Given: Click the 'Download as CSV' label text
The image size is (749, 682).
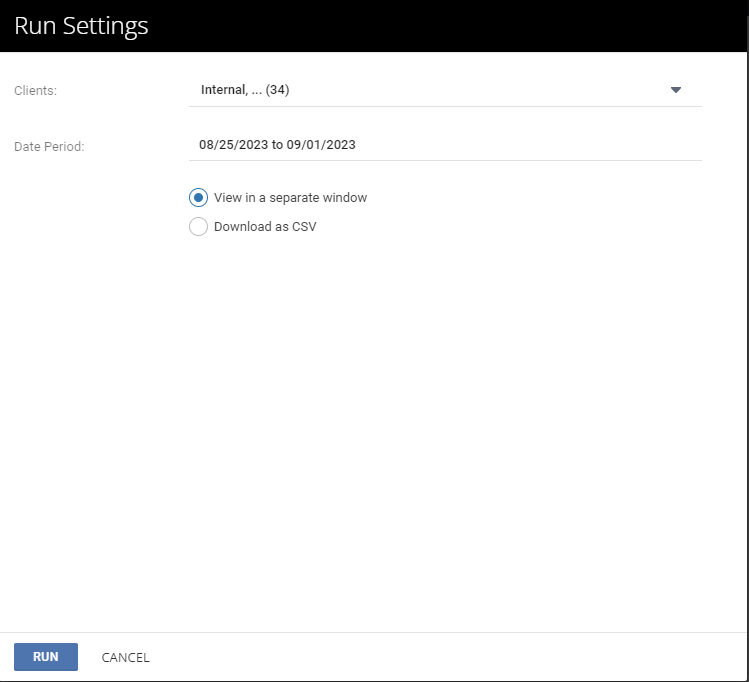Looking at the screenshot, I should (265, 226).
